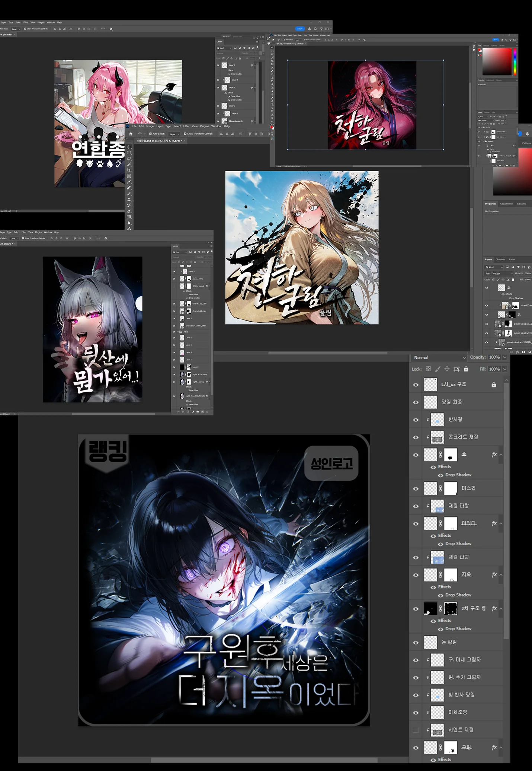Open the Image menu in the blonde artwork window

coord(150,126)
